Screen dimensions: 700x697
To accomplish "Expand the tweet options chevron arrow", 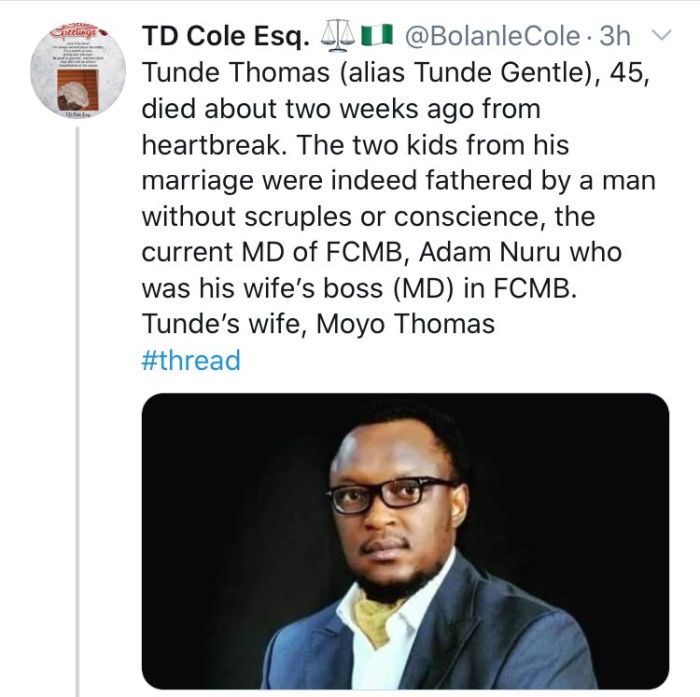I will (x=661, y=35).
